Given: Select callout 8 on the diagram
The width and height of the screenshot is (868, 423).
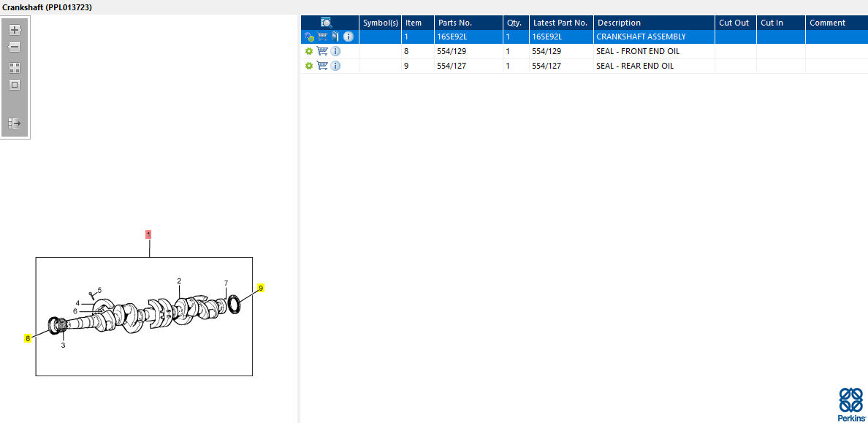Looking at the screenshot, I should pos(27,338).
